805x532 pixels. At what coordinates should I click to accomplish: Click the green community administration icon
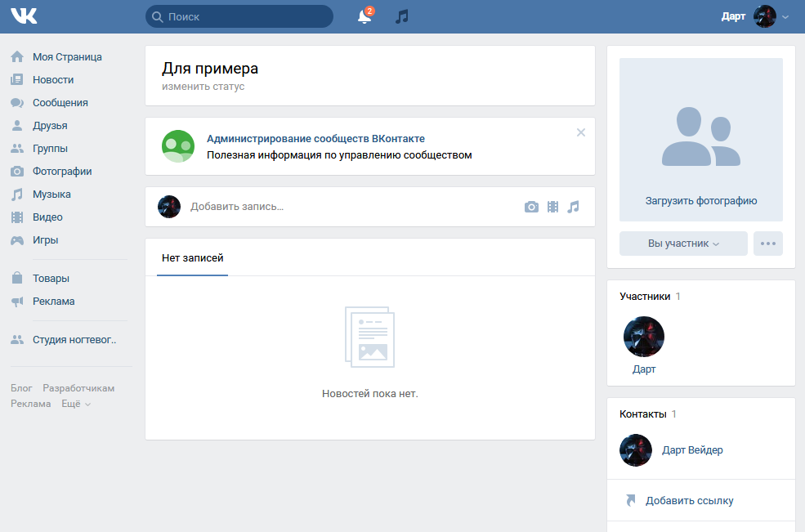point(178,146)
